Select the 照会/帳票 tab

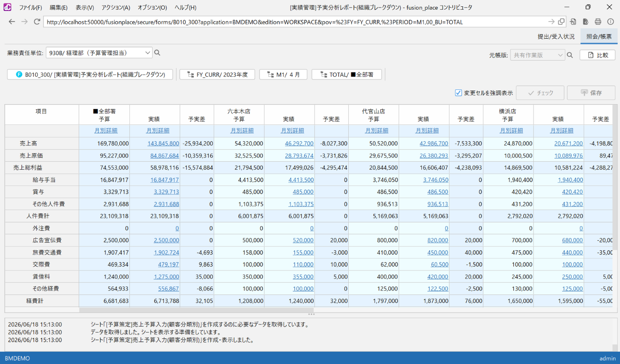coord(599,37)
